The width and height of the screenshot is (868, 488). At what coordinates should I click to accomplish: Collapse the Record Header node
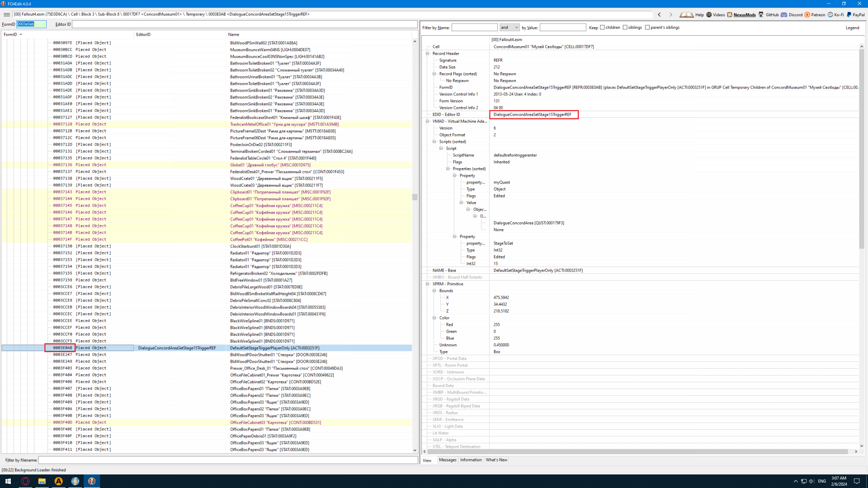(x=428, y=53)
